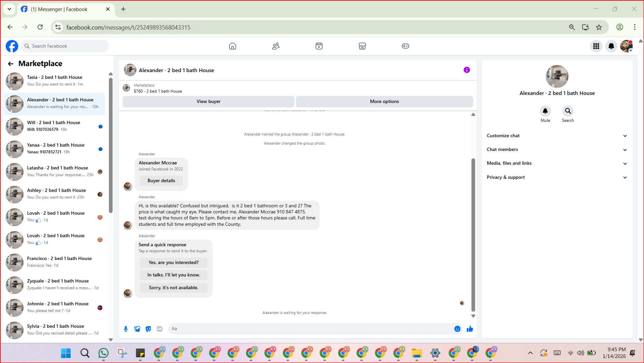
Task: Open the Marketplace icon in top navigation
Action: 362,46
